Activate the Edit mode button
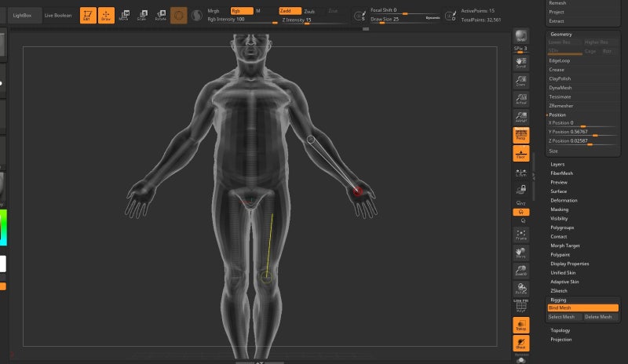 coord(89,15)
